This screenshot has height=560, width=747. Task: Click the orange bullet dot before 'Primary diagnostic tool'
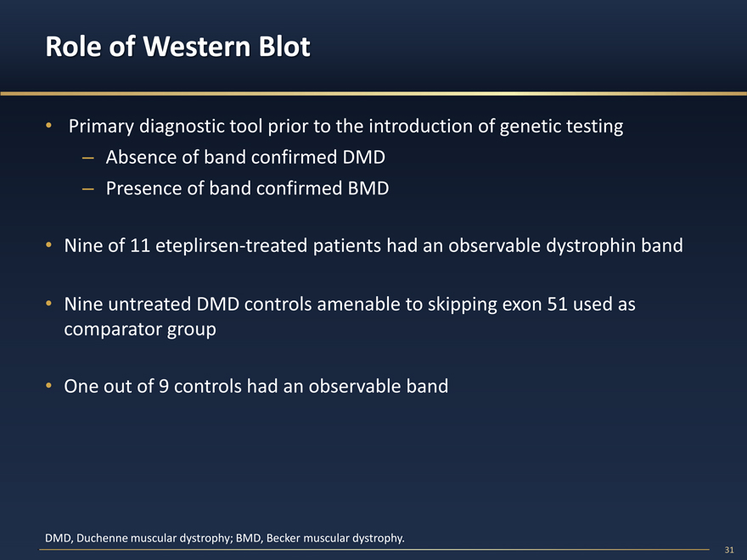[50, 127]
